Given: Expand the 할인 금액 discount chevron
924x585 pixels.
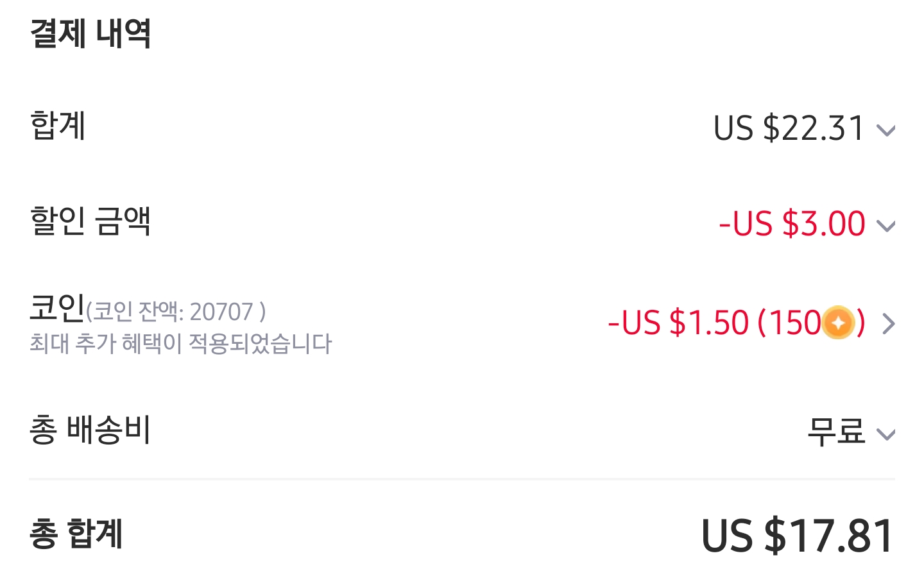Looking at the screenshot, I should (x=886, y=226).
